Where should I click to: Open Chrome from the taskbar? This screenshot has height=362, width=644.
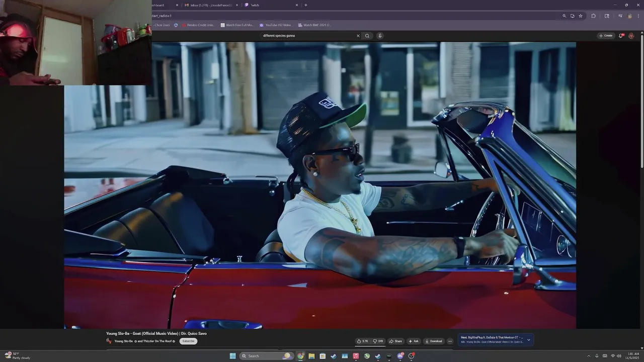(x=300, y=356)
